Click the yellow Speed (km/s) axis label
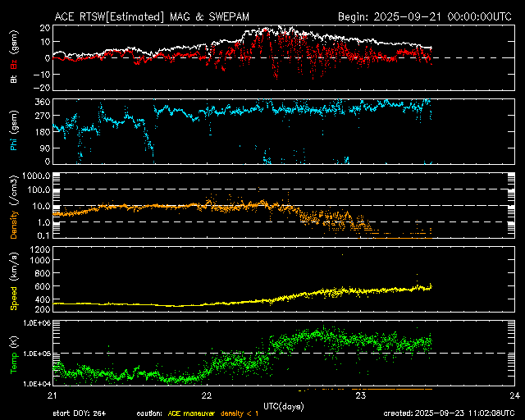 (x=13, y=279)
